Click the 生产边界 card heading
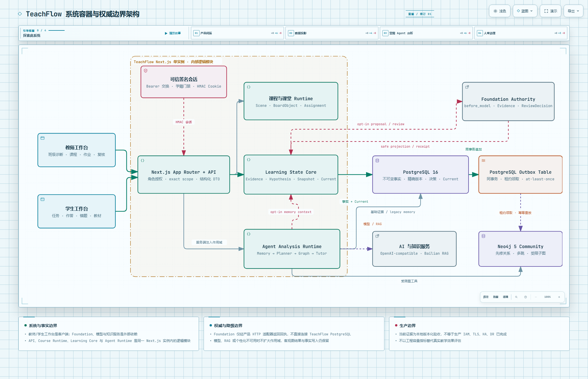 tap(407, 326)
